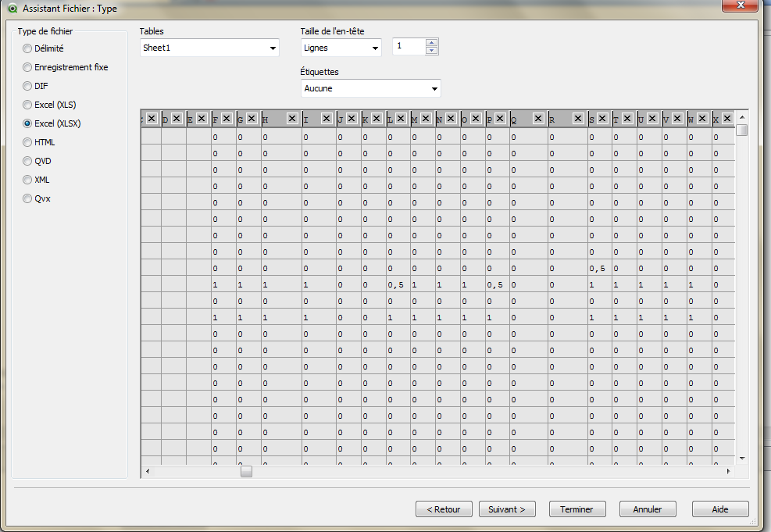Viewport: 771px width, 532px height.
Task: Click the column Q header label
Action: (514, 120)
